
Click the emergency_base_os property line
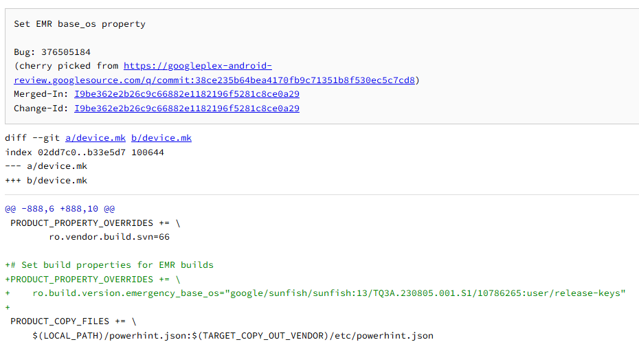tap(328, 293)
